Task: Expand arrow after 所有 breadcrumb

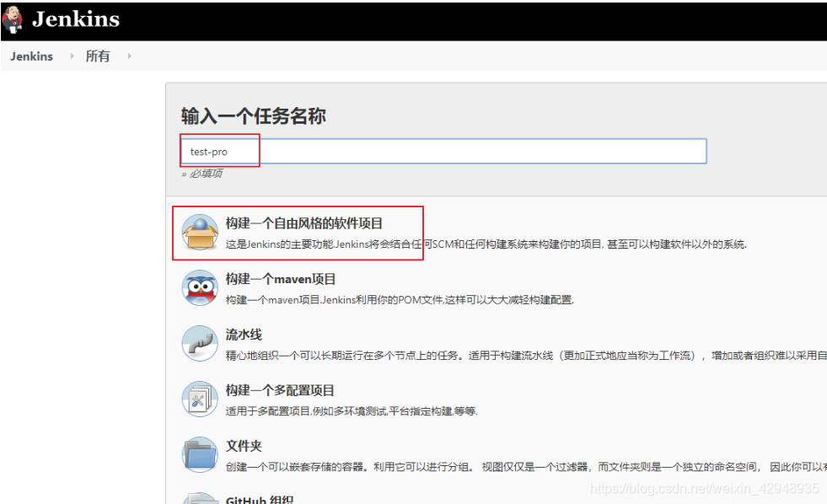Action: pos(129,56)
